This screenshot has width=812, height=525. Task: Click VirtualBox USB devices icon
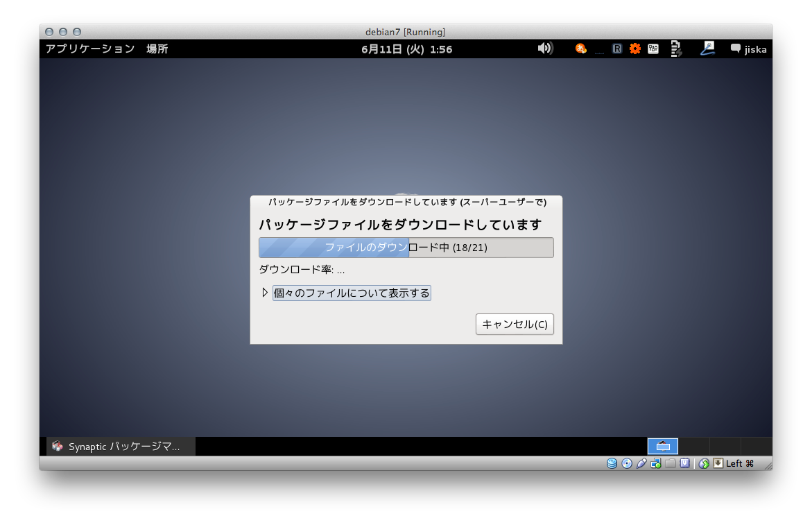tap(641, 463)
